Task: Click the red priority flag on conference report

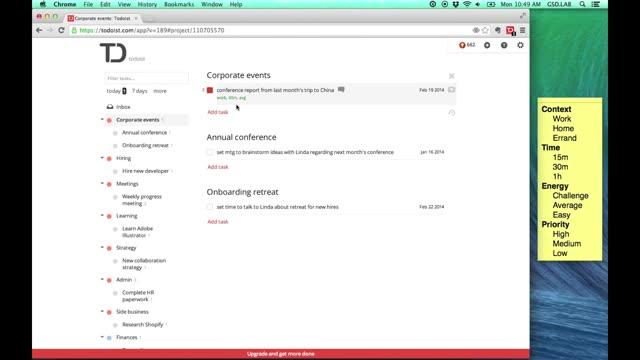Action: click(210, 90)
